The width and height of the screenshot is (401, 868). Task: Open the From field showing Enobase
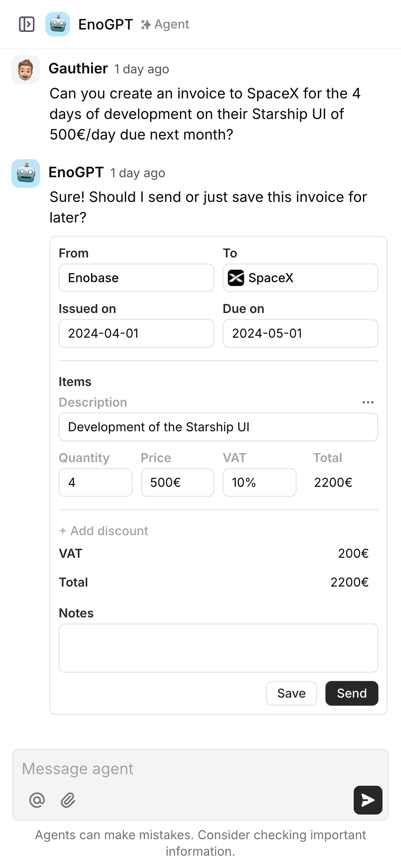tap(136, 278)
